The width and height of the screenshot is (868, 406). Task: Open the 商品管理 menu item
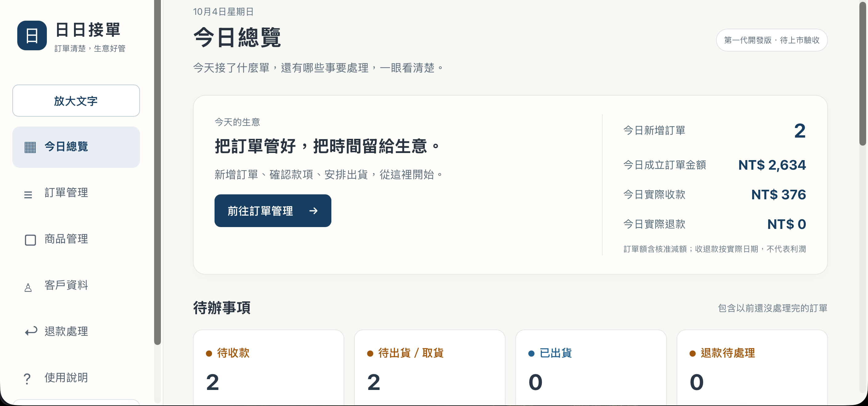pyautogui.click(x=76, y=239)
